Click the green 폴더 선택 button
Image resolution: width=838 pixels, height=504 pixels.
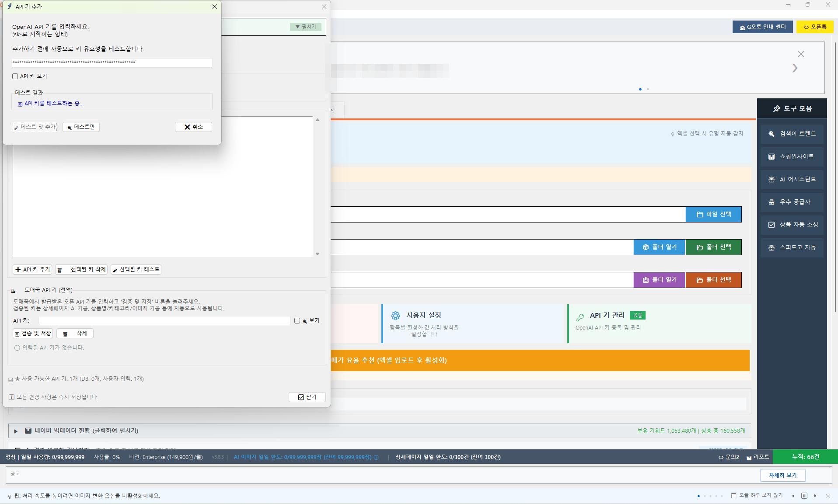coord(713,247)
